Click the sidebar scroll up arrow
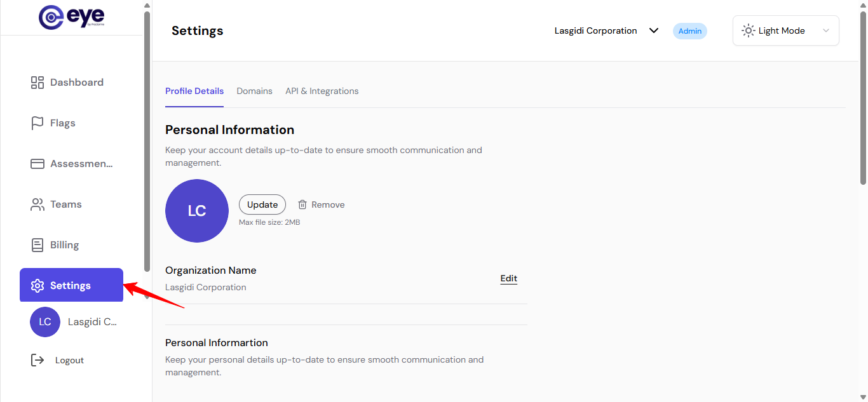 pyautogui.click(x=147, y=5)
